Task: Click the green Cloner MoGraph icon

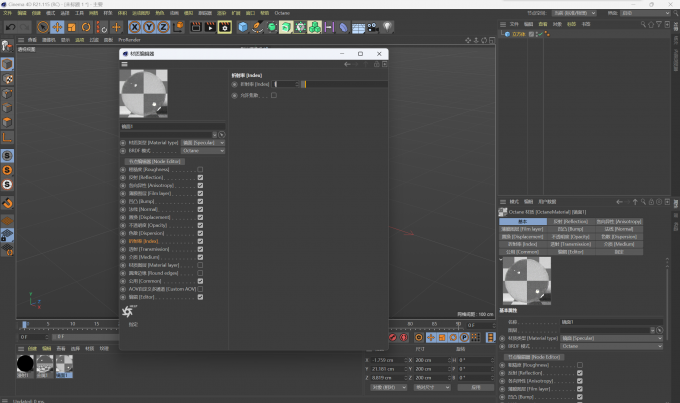Action: tap(315, 27)
